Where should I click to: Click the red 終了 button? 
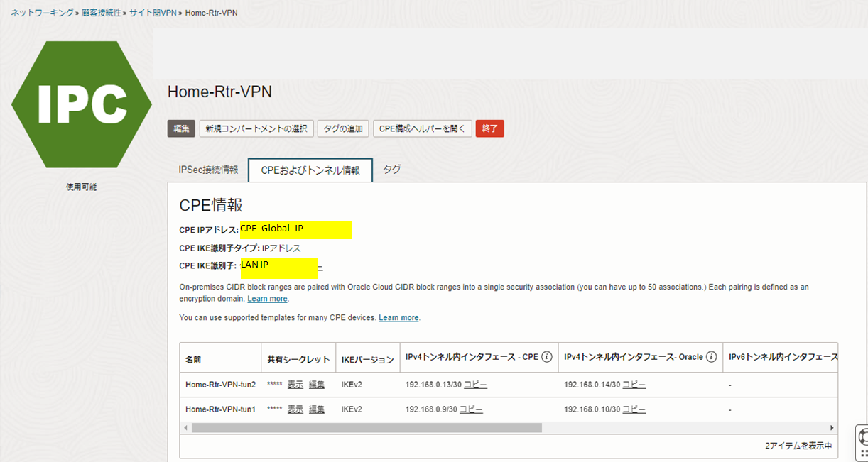coord(489,128)
